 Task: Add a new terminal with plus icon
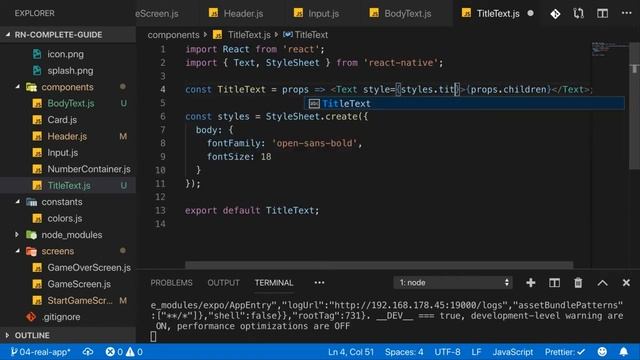pos(531,282)
